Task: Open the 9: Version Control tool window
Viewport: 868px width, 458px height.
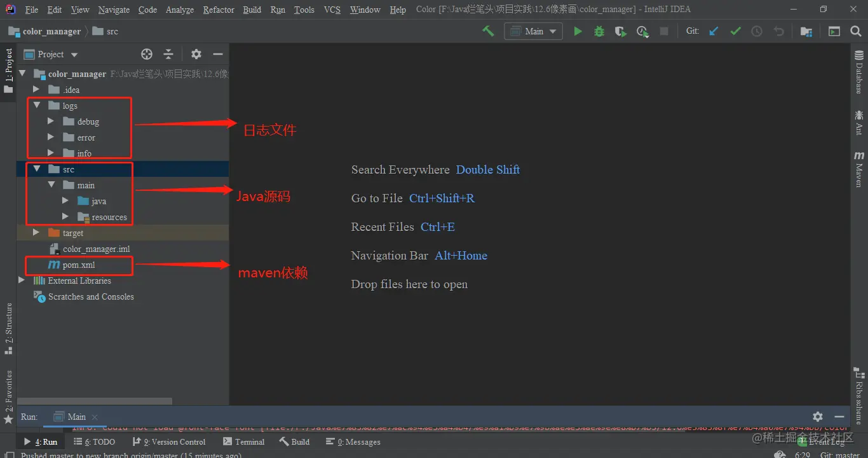Action: (169, 441)
